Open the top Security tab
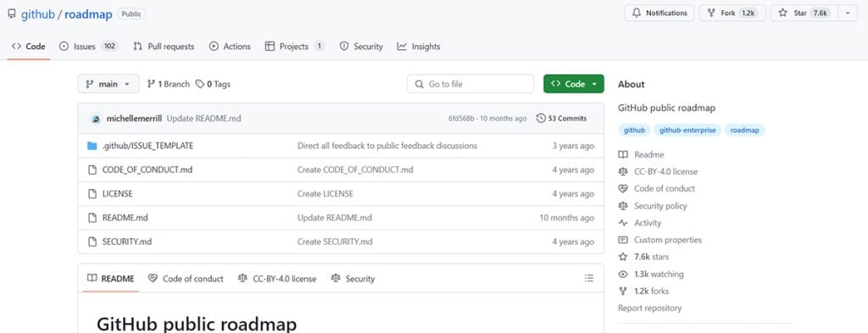The image size is (868, 333). [x=361, y=47]
